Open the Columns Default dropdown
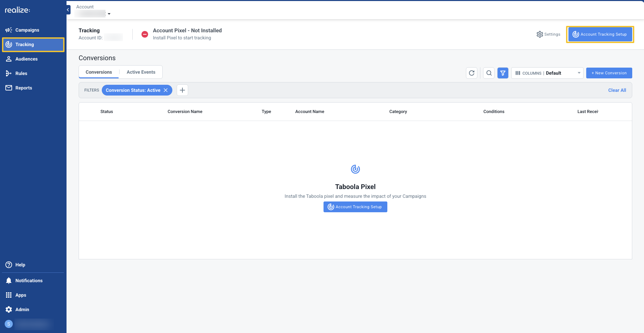The image size is (644, 333). pyautogui.click(x=547, y=73)
